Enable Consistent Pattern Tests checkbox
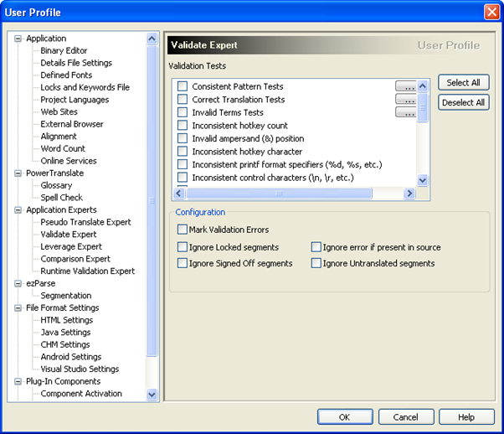This screenshot has width=504, height=434. 183,86
